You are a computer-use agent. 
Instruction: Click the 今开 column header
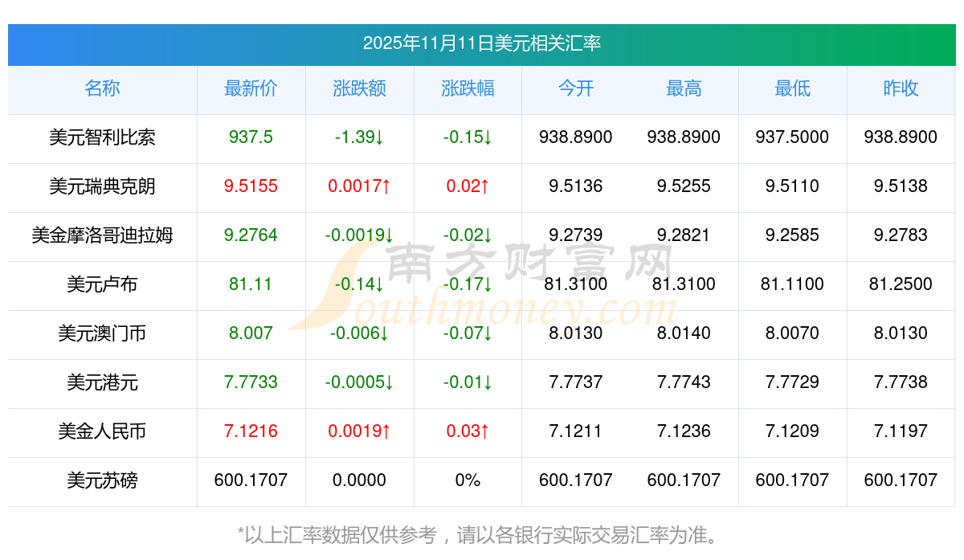(575, 88)
